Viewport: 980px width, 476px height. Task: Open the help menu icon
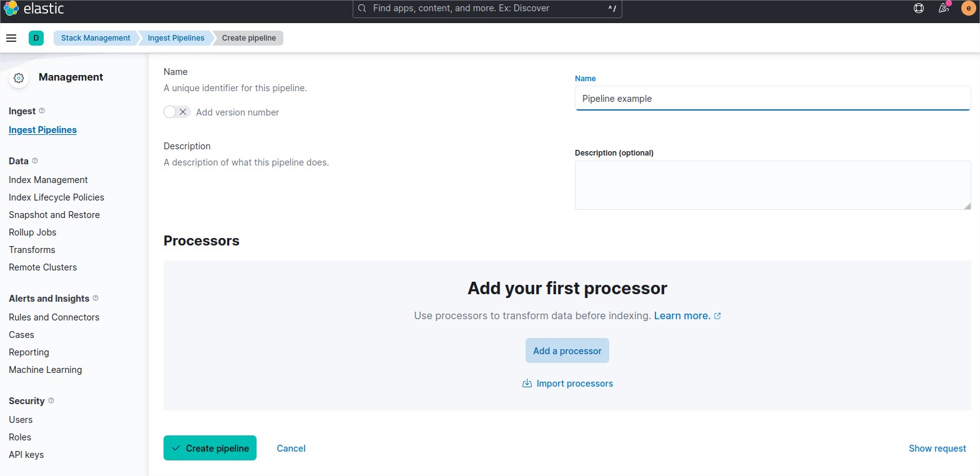tap(919, 8)
